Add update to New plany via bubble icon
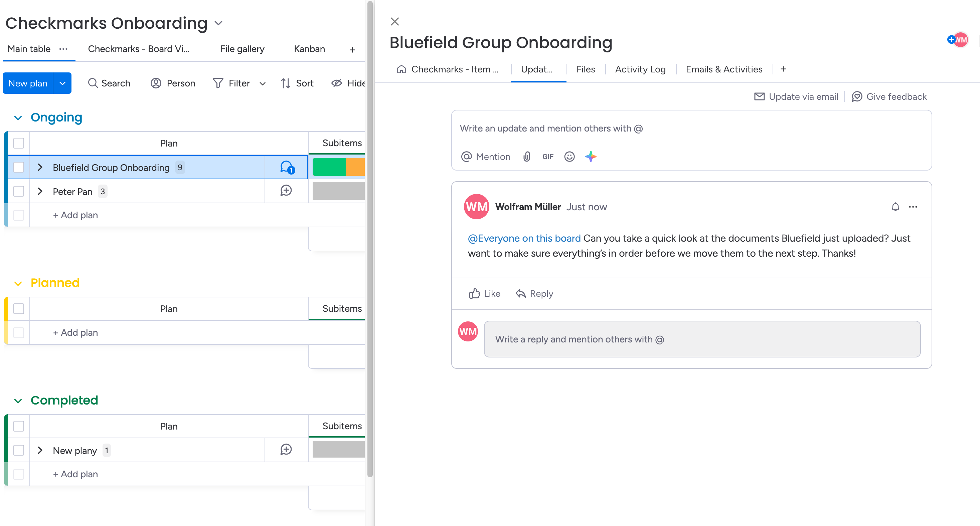 click(x=286, y=450)
